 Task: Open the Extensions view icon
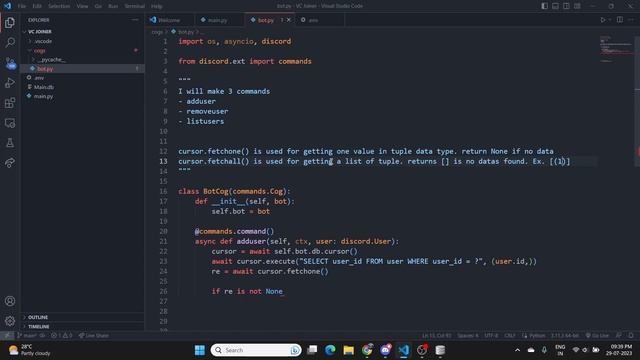pos(10,103)
